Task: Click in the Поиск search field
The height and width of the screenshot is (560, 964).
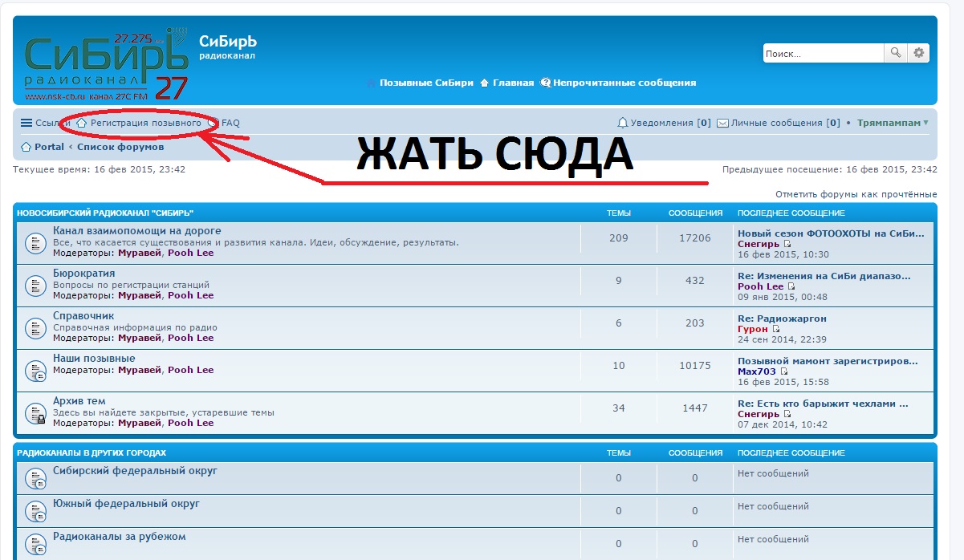Action: click(x=822, y=54)
